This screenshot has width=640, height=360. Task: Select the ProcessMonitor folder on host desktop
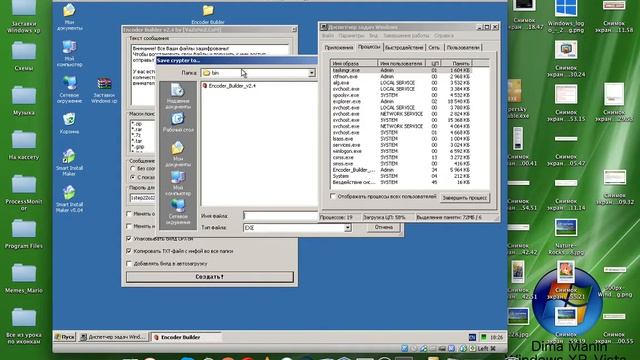[24, 193]
